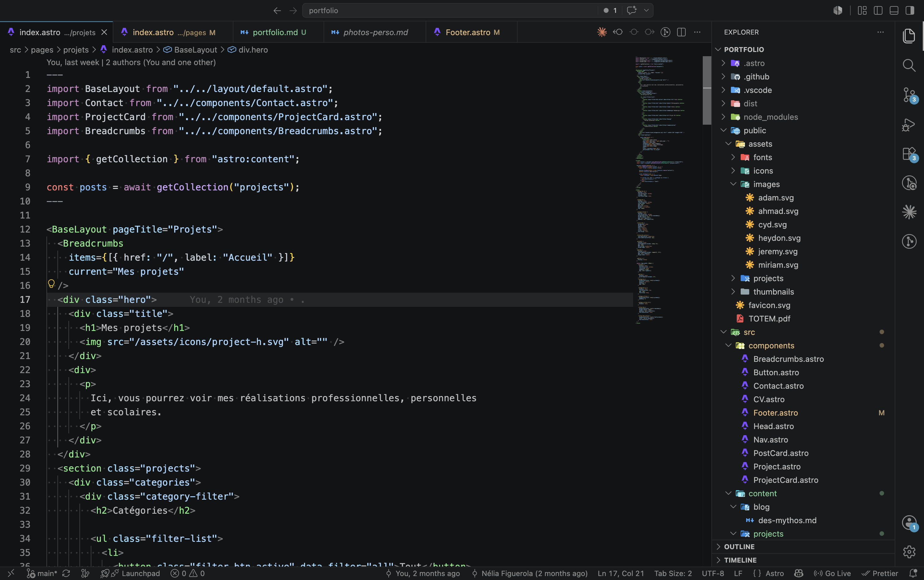Screen dimensions: 924x580
Task: Collapse the images folder
Action: tap(733, 184)
